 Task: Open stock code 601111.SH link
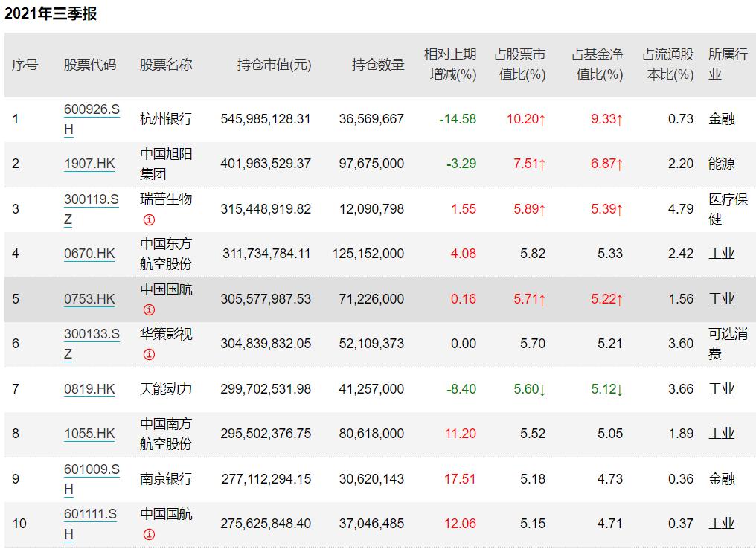(90, 524)
